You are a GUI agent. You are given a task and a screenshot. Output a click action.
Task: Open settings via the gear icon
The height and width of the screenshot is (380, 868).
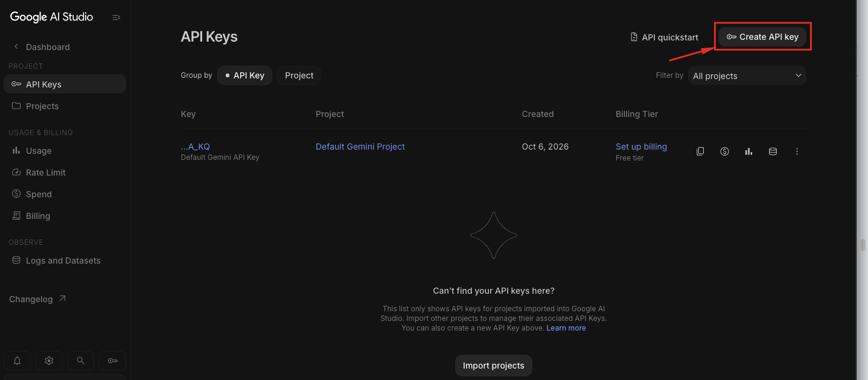[x=49, y=361]
